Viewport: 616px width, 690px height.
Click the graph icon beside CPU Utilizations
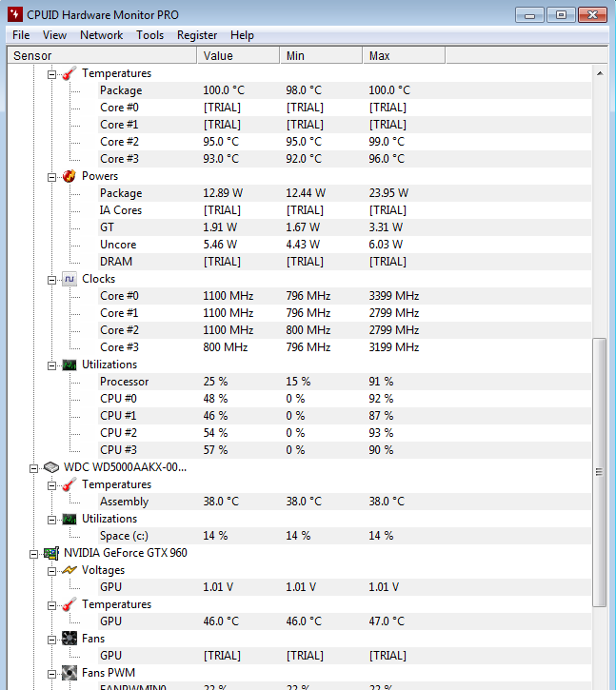[x=70, y=365]
